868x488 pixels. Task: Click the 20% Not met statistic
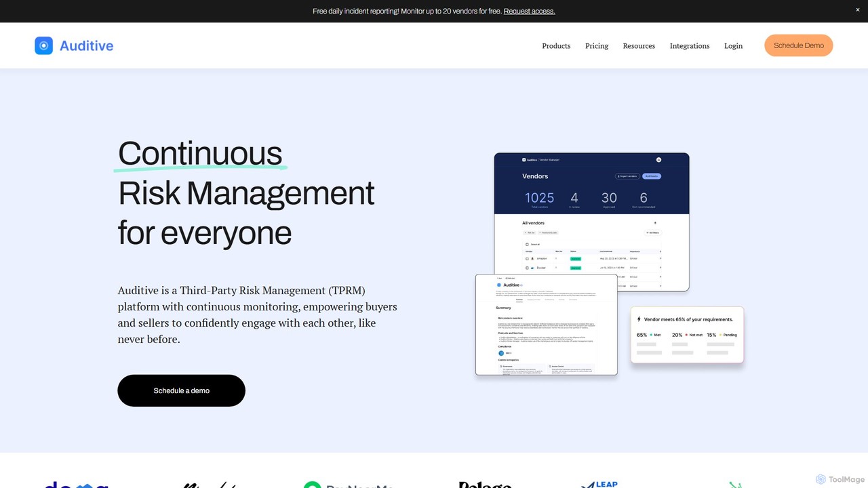click(687, 335)
